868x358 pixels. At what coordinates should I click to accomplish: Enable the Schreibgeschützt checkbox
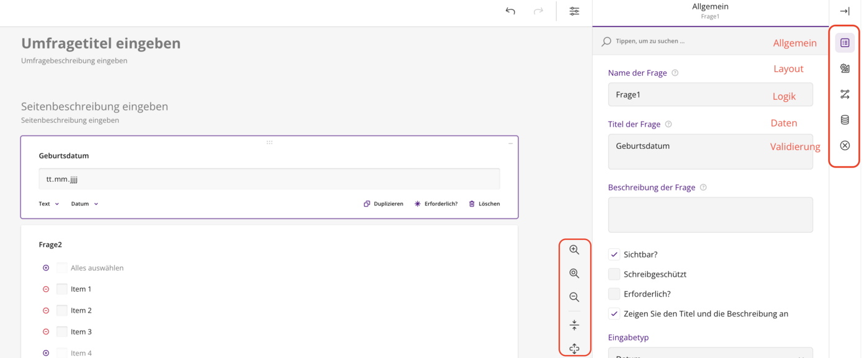click(614, 274)
